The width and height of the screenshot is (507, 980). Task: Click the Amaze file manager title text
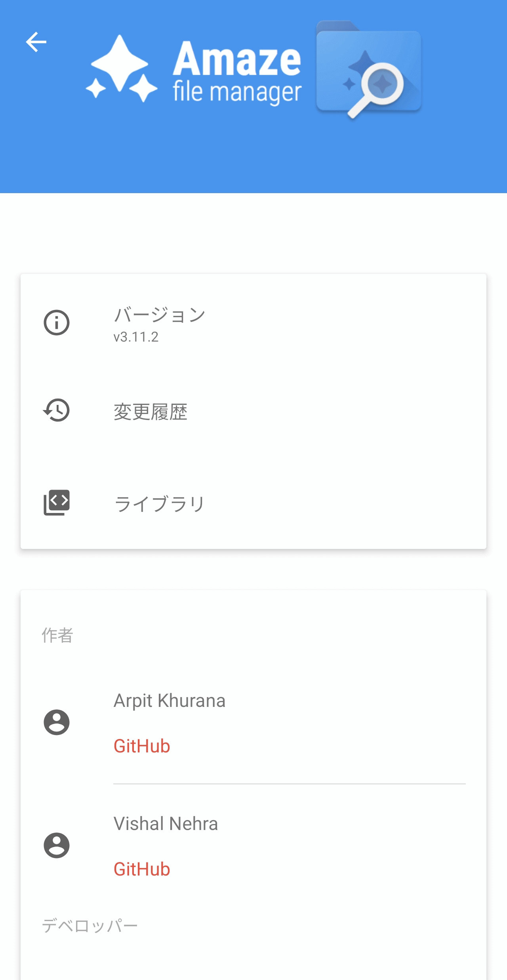(237, 73)
